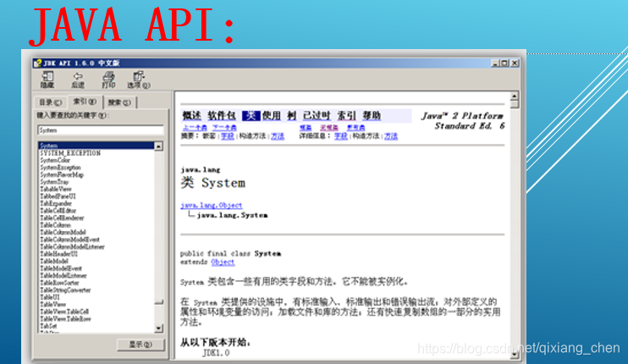The width and height of the screenshot is (628, 364).
Task: Click the index list scrollbar thumb
Action: [x=158, y=302]
